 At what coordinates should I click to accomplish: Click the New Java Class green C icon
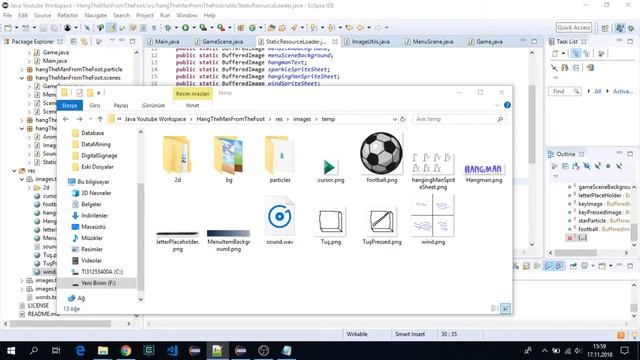tap(253, 28)
